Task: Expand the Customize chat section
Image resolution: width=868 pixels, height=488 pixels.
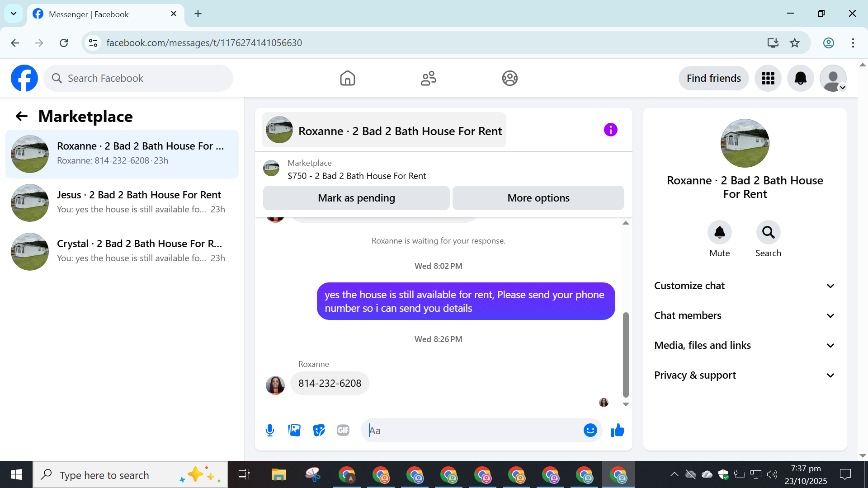Action: 745,286
